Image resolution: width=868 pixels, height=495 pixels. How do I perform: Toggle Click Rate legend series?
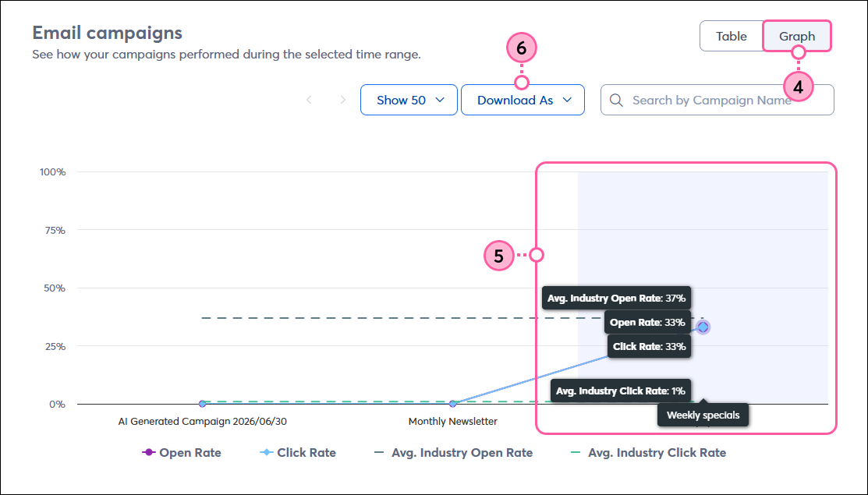click(298, 452)
